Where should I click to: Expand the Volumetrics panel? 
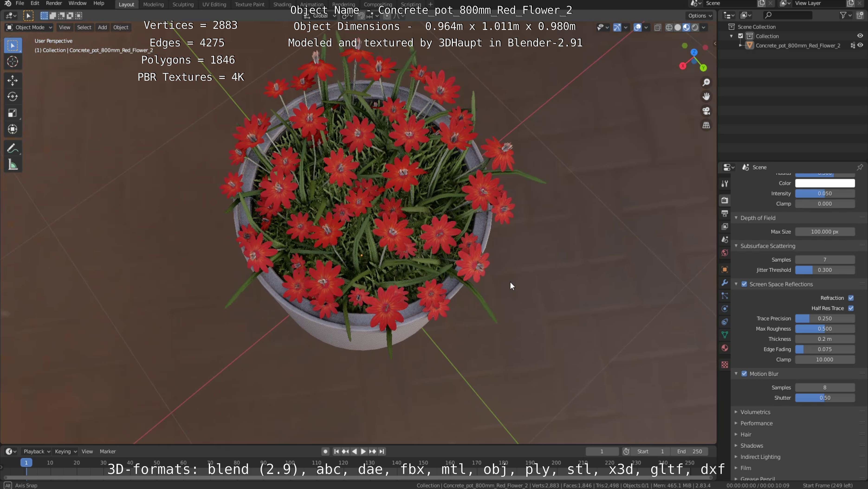pyautogui.click(x=755, y=412)
